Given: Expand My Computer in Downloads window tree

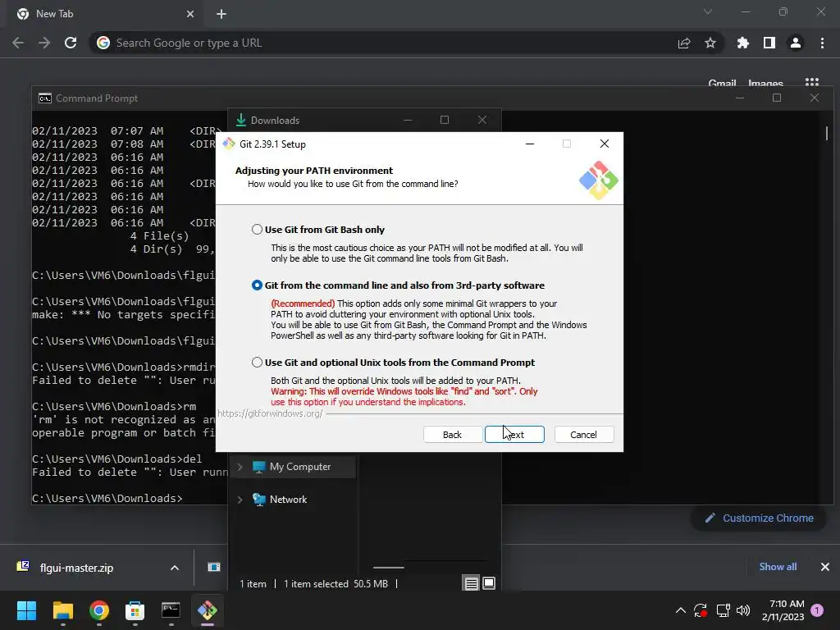Looking at the screenshot, I should coord(240,467).
